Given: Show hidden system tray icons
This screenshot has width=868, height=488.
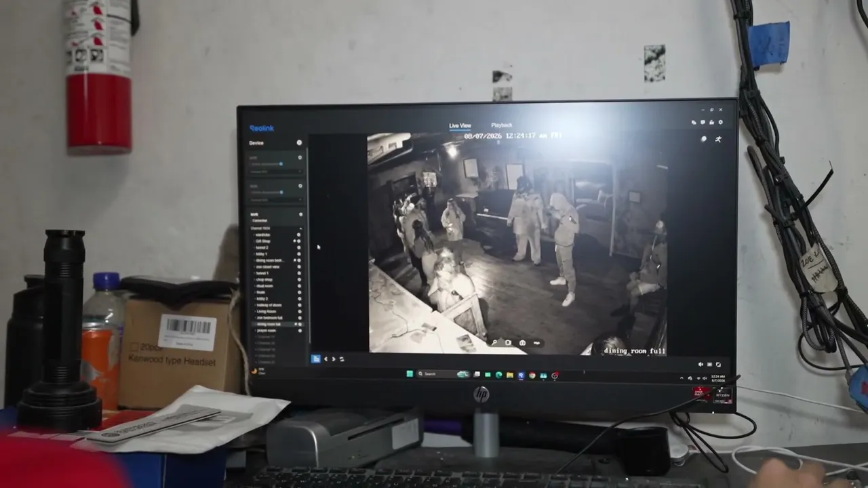Looking at the screenshot, I should (682, 378).
